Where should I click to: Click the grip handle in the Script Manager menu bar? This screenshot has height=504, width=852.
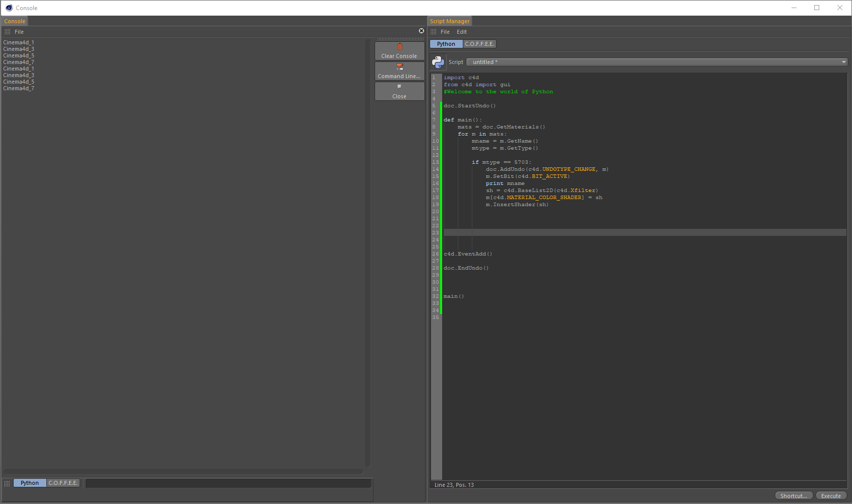(x=433, y=31)
